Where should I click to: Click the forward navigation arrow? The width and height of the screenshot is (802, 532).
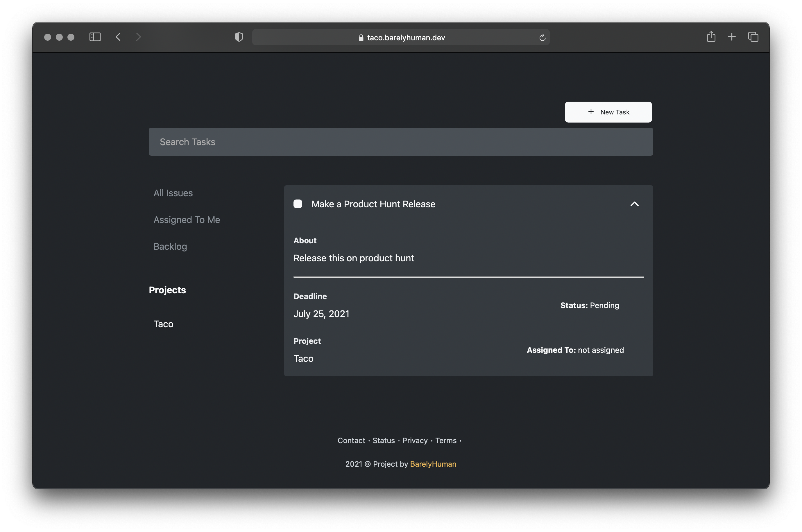coord(138,37)
